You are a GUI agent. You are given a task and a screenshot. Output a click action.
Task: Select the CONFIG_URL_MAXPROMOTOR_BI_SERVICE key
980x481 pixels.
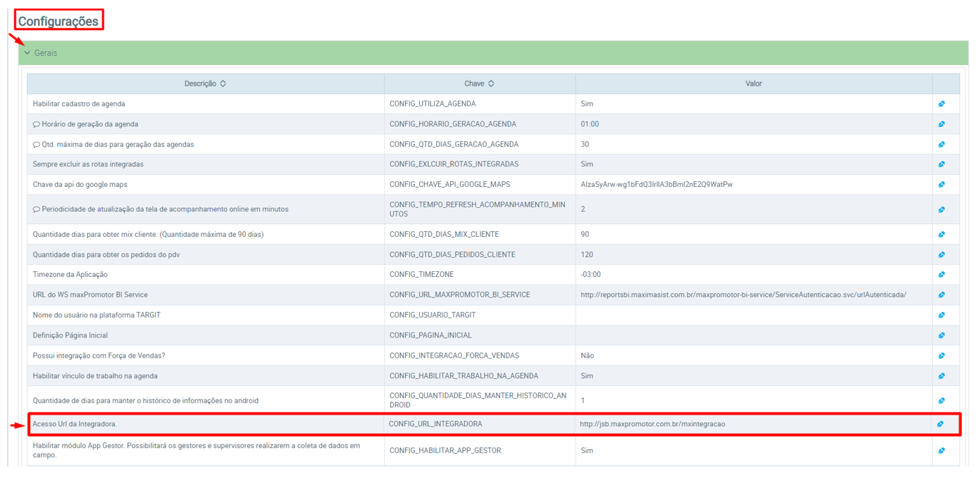tap(460, 295)
